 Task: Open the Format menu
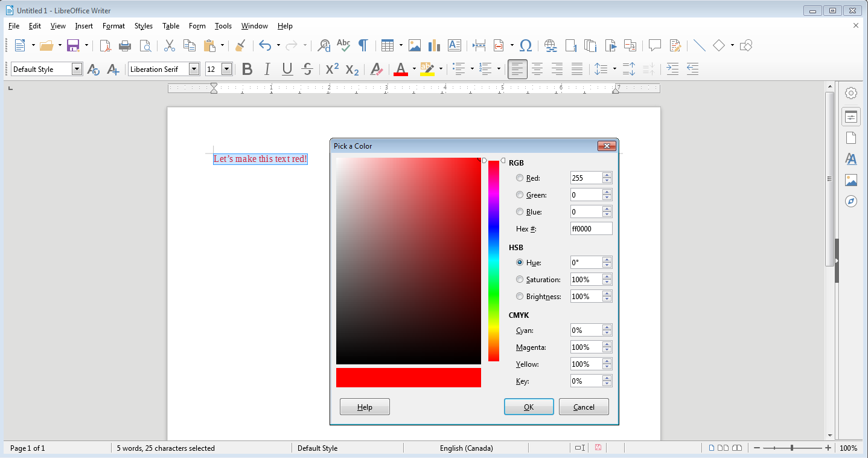[x=113, y=26]
